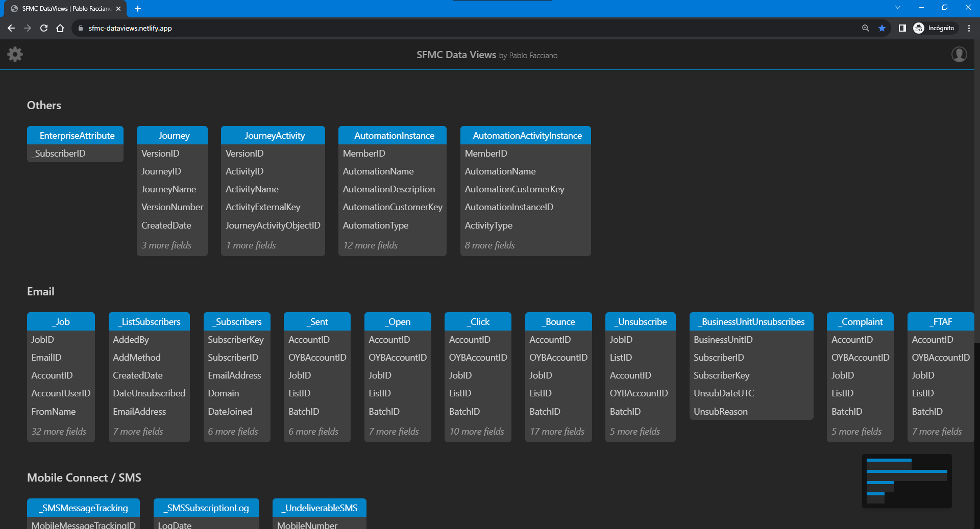
Task: Select the AutomationDescription field
Action: [x=393, y=189]
